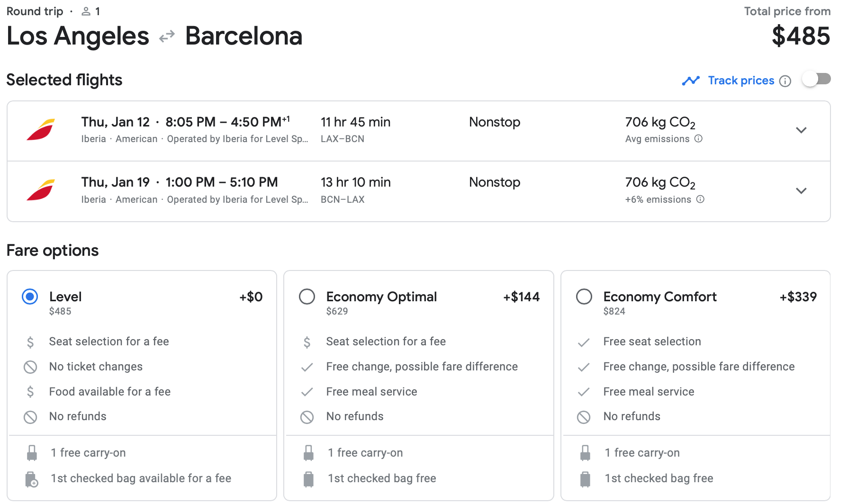Expand the Thu, Jan 19 flight details
The image size is (848, 504).
[x=801, y=191]
